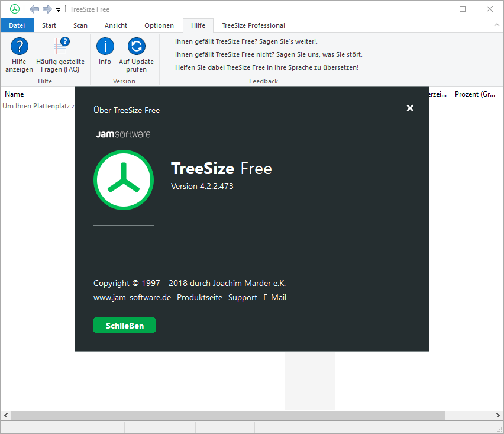Viewport: 504px width, 434px height.
Task: Open the Hilfe anzeigen help icon
Action: click(x=20, y=54)
